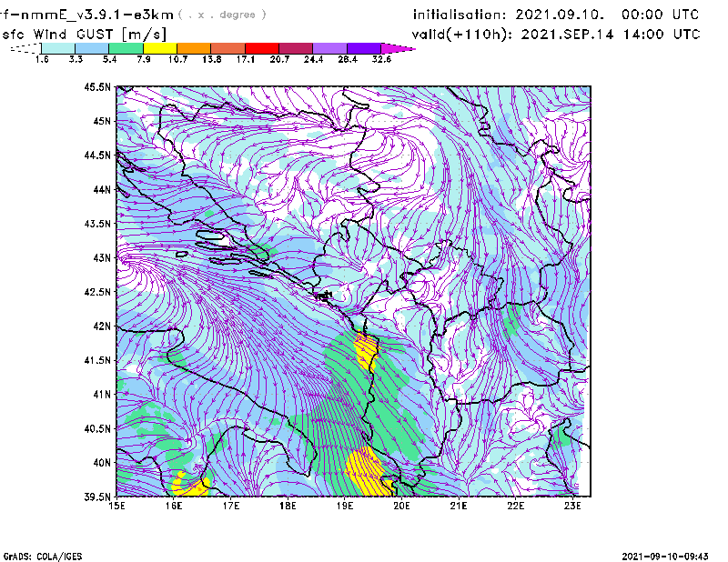Click the legend value 13.8

212,59
